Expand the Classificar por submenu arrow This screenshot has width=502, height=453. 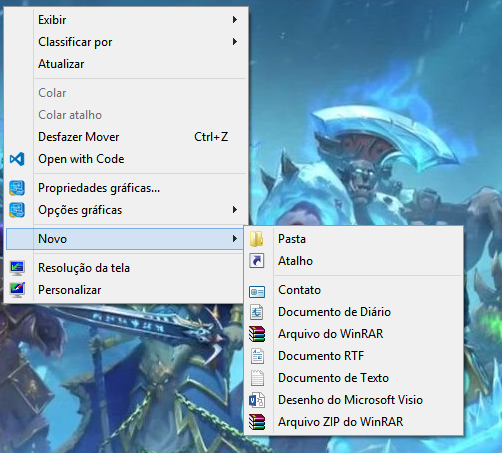click(x=235, y=42)
